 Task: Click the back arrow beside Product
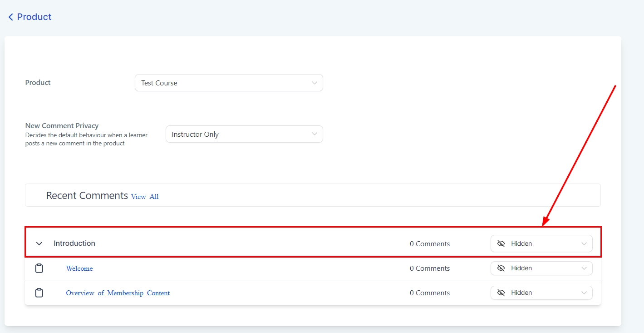point(10,17)
